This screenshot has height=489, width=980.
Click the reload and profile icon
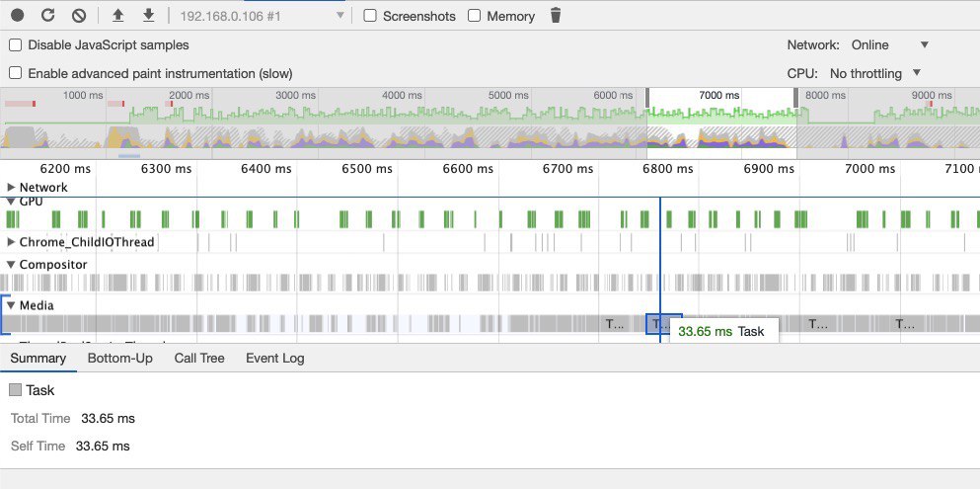coord(48,16)
